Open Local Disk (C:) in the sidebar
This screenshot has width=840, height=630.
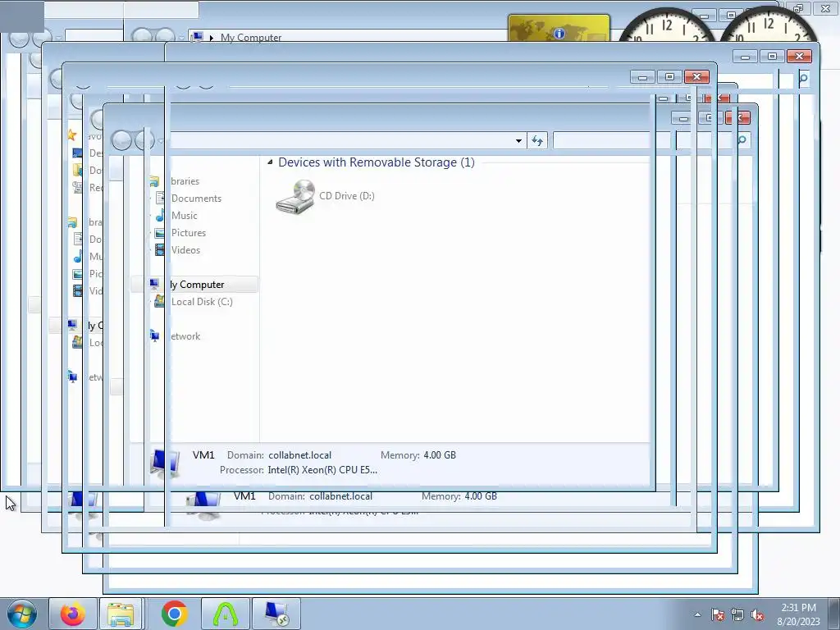[202, 302]
